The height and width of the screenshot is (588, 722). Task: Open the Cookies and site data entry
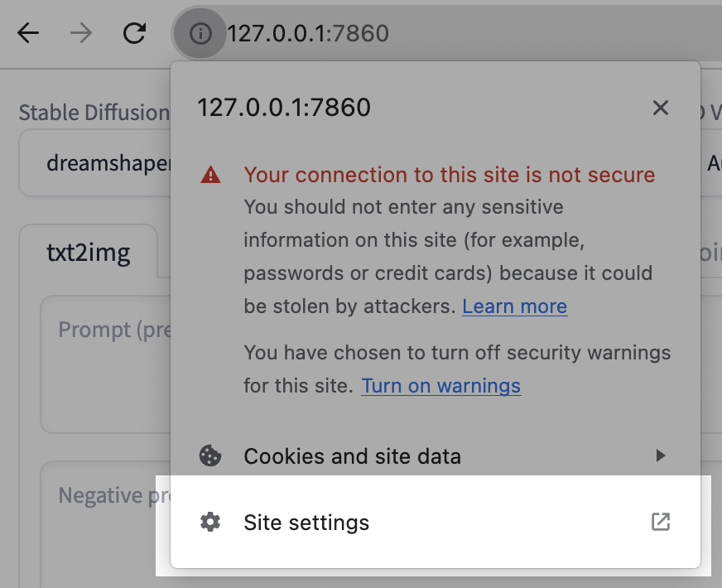click(436, 455)
